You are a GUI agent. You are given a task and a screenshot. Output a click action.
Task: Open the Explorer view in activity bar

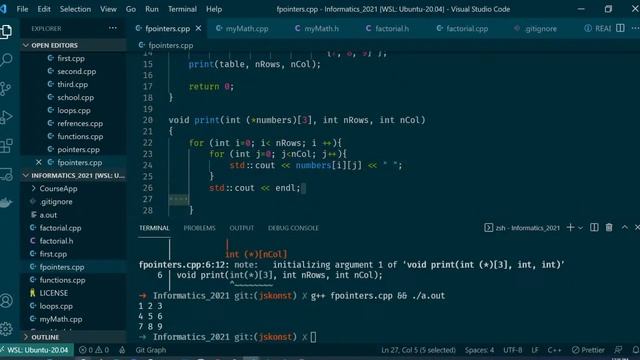[7, 31]
